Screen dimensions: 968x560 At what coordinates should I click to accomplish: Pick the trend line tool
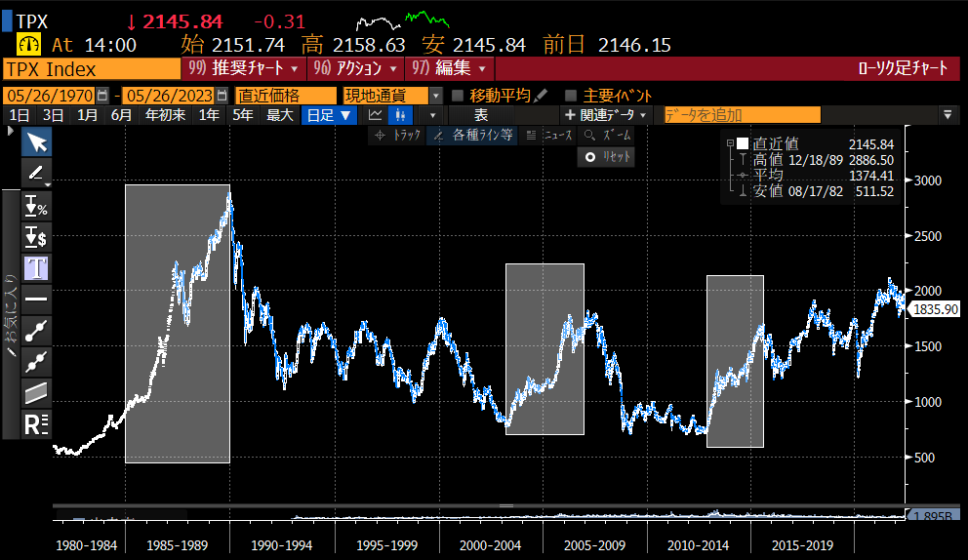36,331
